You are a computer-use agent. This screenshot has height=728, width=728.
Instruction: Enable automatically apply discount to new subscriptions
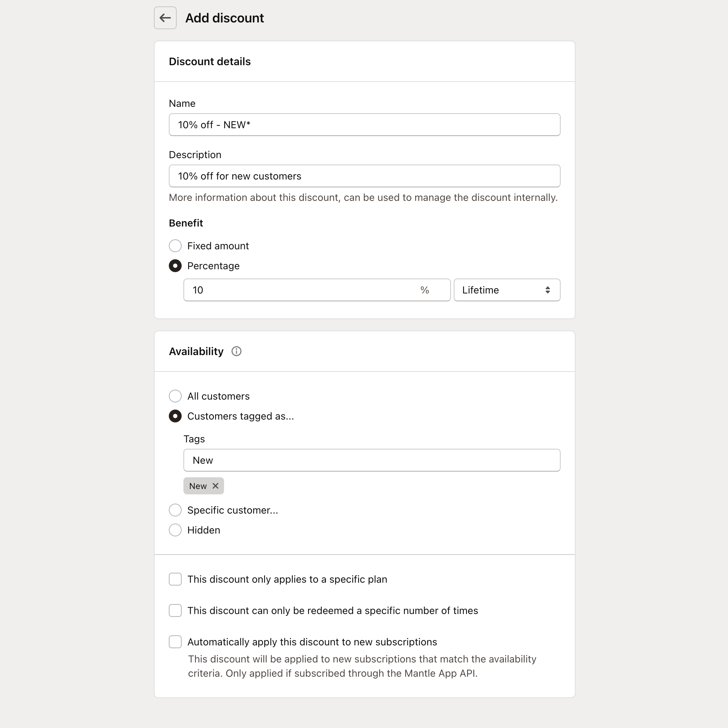point(175,642)
